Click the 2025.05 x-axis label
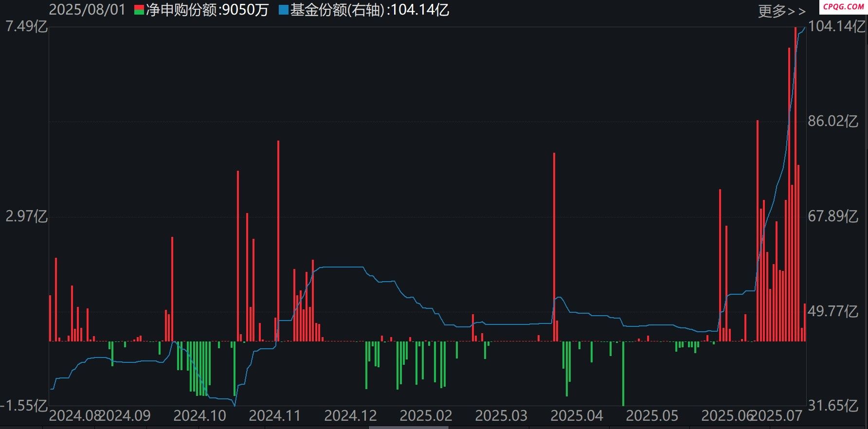 (652, 416)
